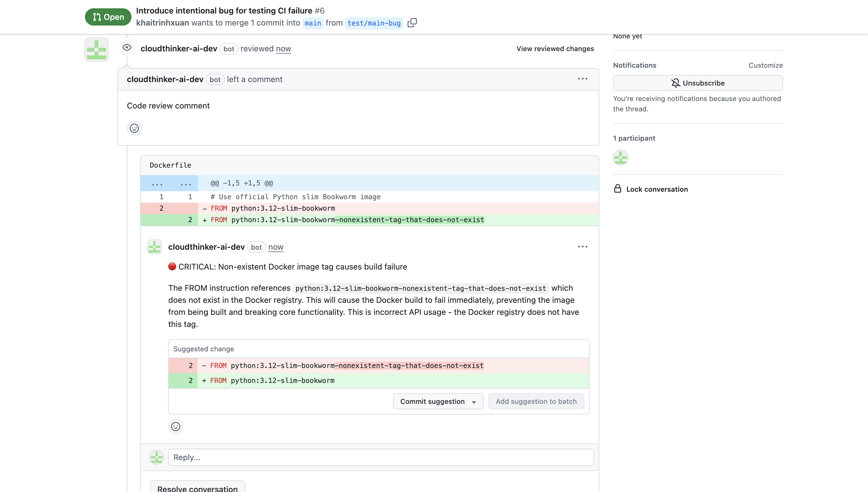Copy the branch name test/main-bug
The width and height of the screenshot is (868, 492).
412,22
